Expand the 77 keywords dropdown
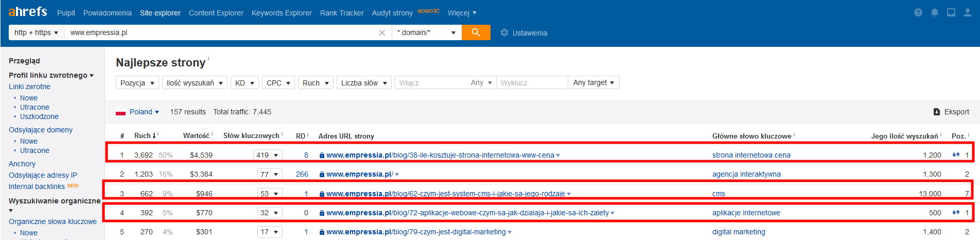This screenshot has height=240, width=980. click(270, 175)
